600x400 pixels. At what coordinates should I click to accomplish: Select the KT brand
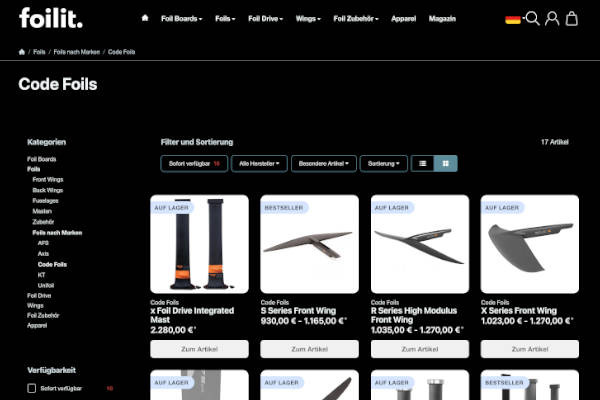pyautogui.click(x=42, y=275)
